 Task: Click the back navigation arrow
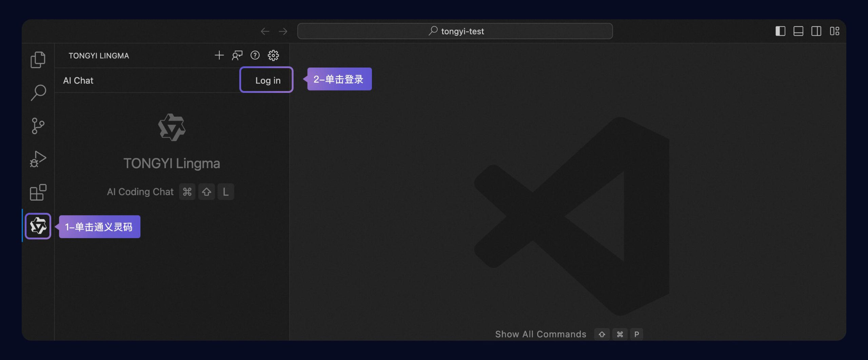point(266,31)
